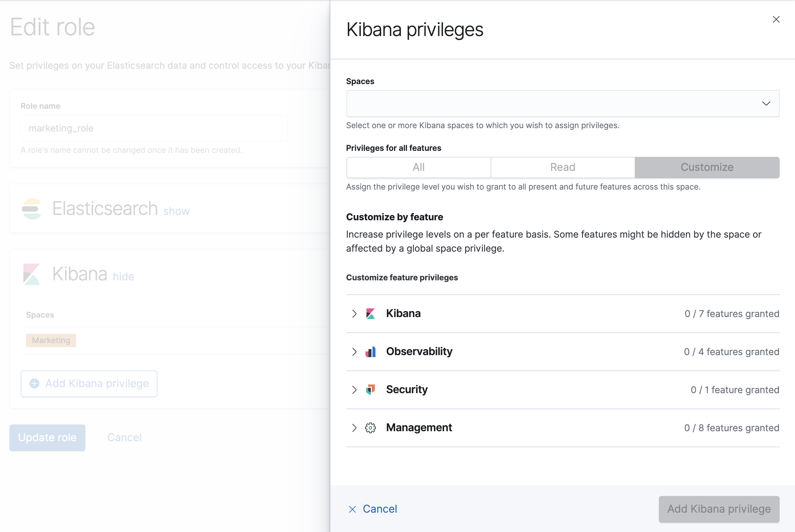795x532 pixels.
Task: Click the Security shield icon
Action: 371,390
